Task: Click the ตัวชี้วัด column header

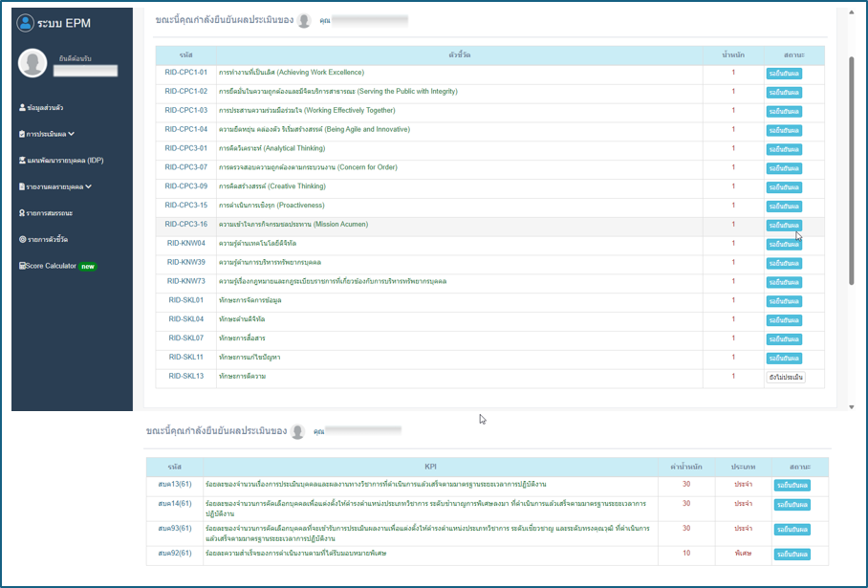Action: pyautogui.click(x=460, y=55)
